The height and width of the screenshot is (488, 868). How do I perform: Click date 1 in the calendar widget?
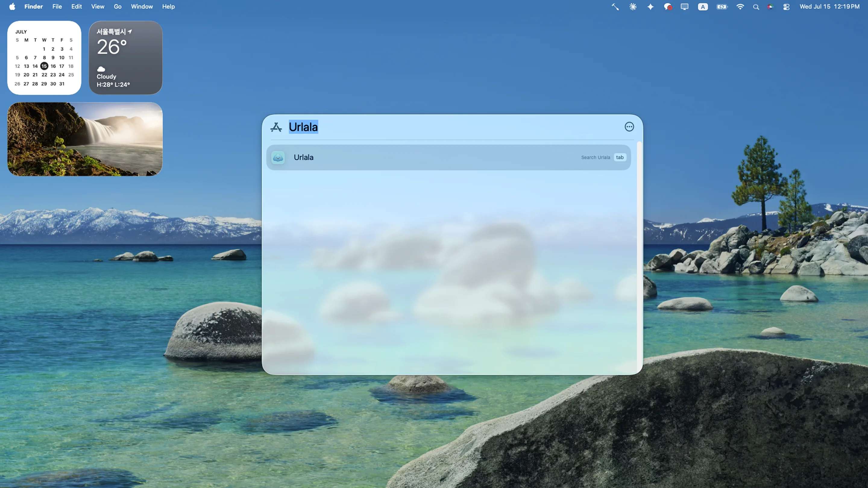pos(44,49)
